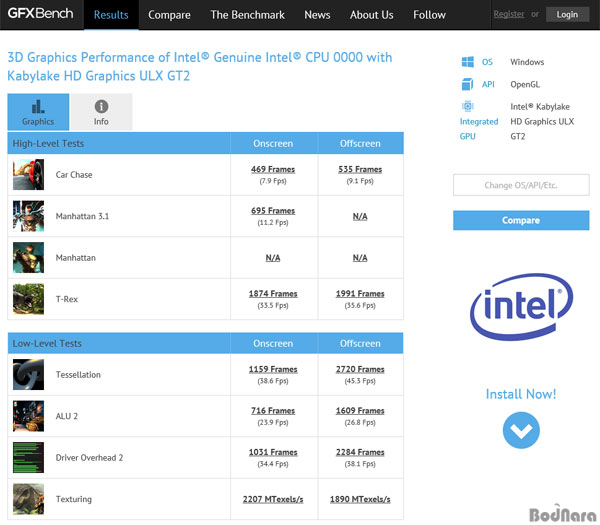
Task: Click the Install Now! link
Action: 521,394
